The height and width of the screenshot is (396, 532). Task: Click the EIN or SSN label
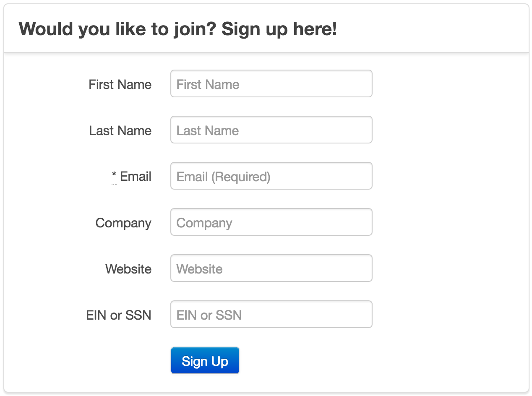coord(119,315)
